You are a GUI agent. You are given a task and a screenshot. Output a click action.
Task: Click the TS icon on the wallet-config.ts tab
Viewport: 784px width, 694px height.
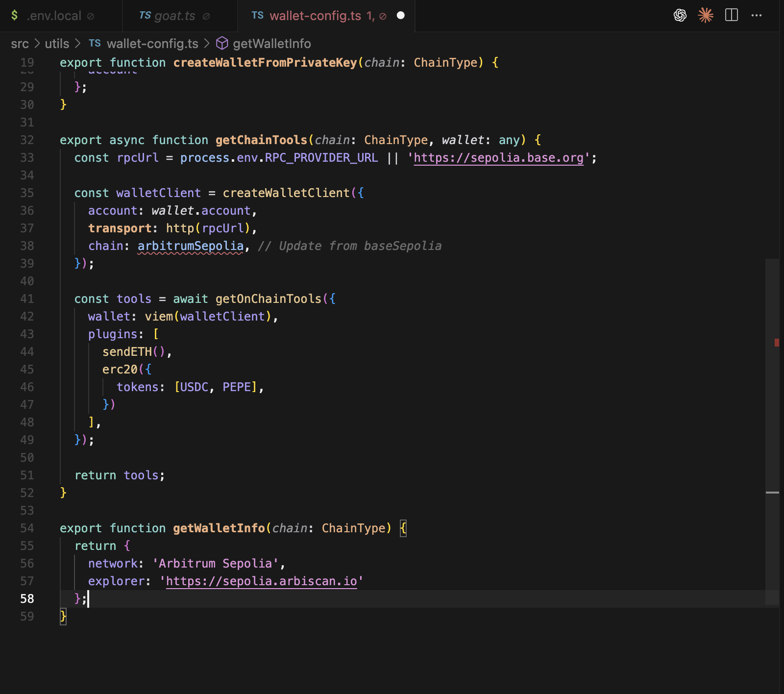coord(258,16)
